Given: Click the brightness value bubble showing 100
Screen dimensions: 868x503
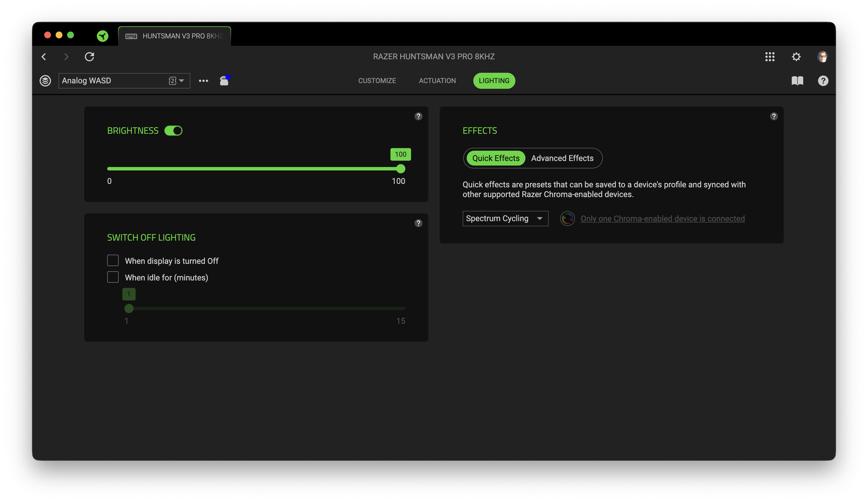Looking at the screenshot, I should click(x=400, y=154).
